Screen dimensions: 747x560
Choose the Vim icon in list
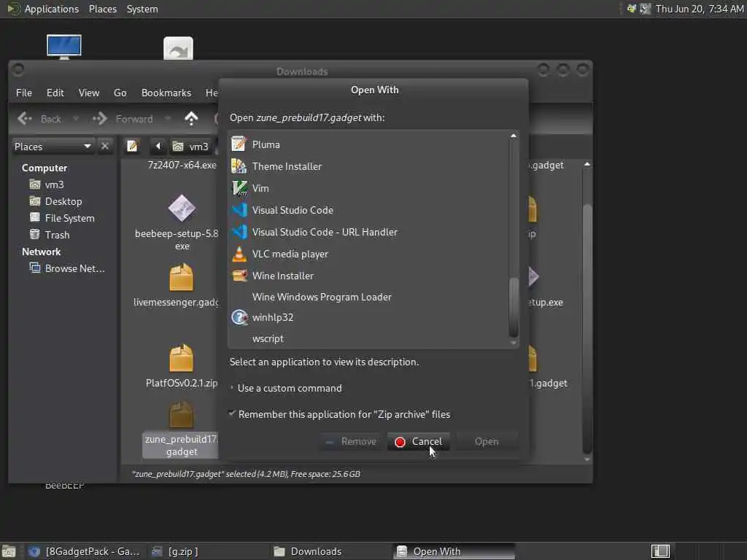pyautogui.click(x=239, y=188)
